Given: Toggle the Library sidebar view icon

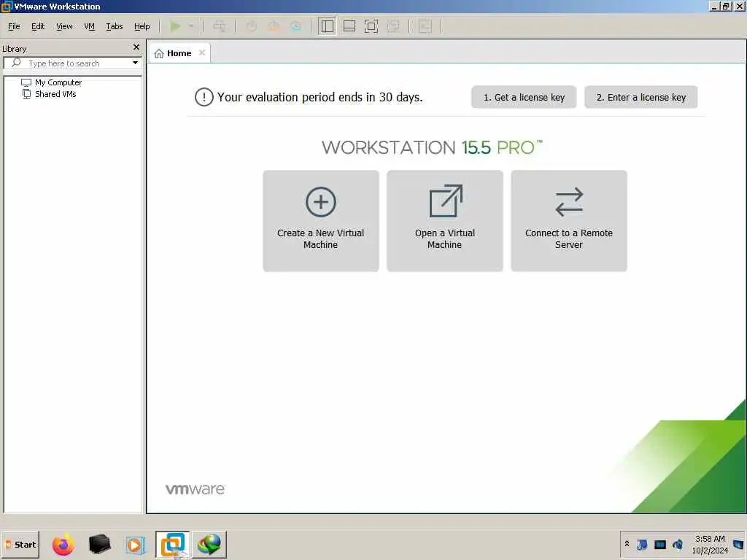Looking at the screenshot, I should [x=328, y=26].
